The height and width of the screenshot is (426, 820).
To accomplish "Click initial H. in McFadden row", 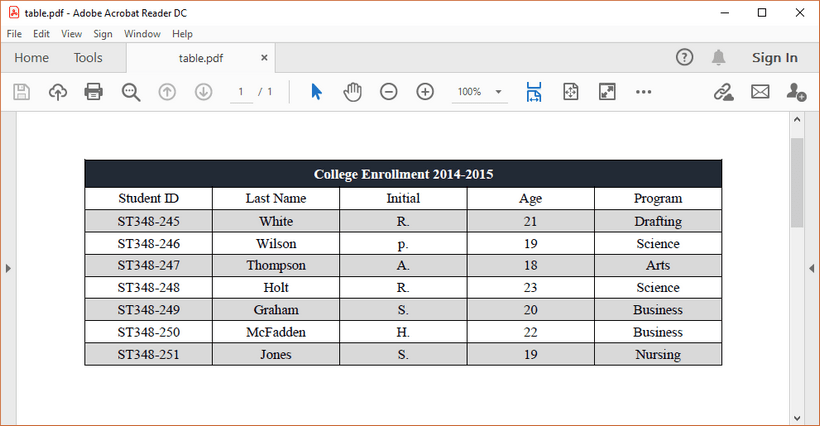I will pyautogui.click(x=403, y=332).
